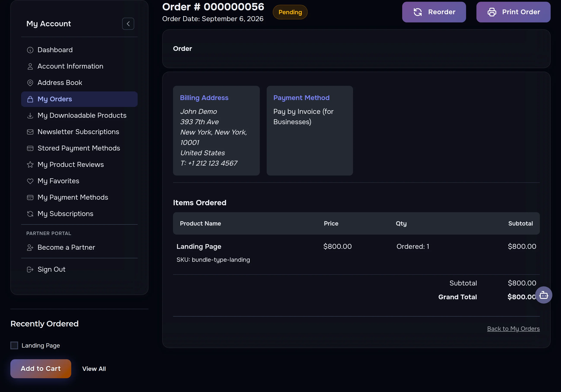Check the Landing Page recently ordered checkbox
The height and width of the screenshot is (392, 561).
(14, 345)
